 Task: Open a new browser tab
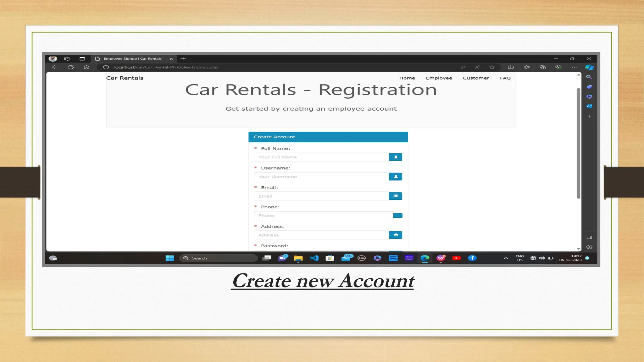tap(183, 59)
